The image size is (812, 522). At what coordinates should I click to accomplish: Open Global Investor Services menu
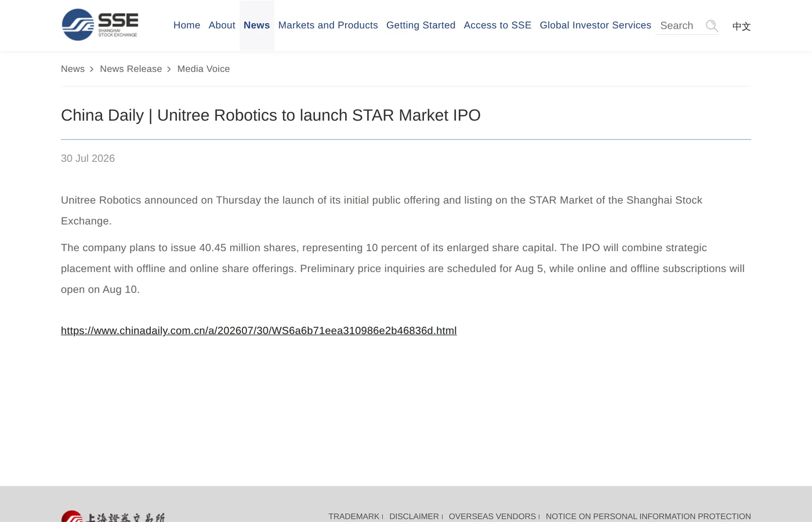[596, 25]
